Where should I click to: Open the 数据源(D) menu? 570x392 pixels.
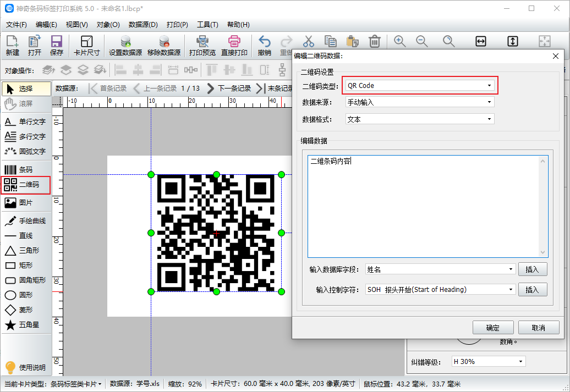click(143, 24)
